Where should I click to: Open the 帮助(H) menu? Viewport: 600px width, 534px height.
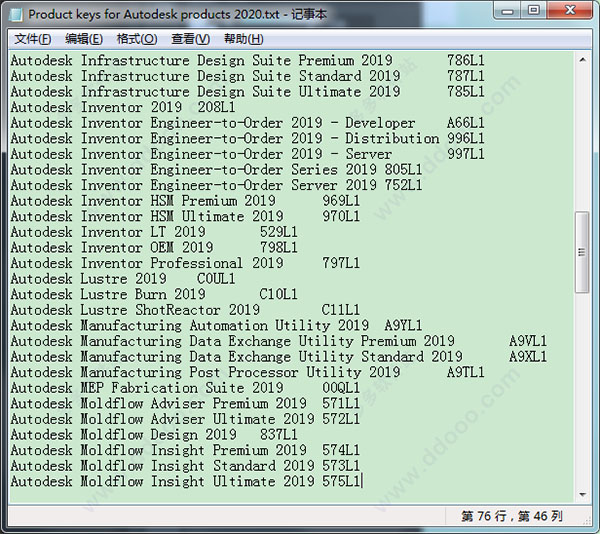[x=243, y=39]
